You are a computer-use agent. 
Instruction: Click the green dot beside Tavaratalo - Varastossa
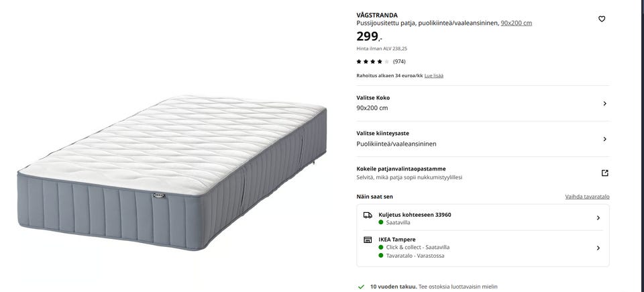coord(381,256)
